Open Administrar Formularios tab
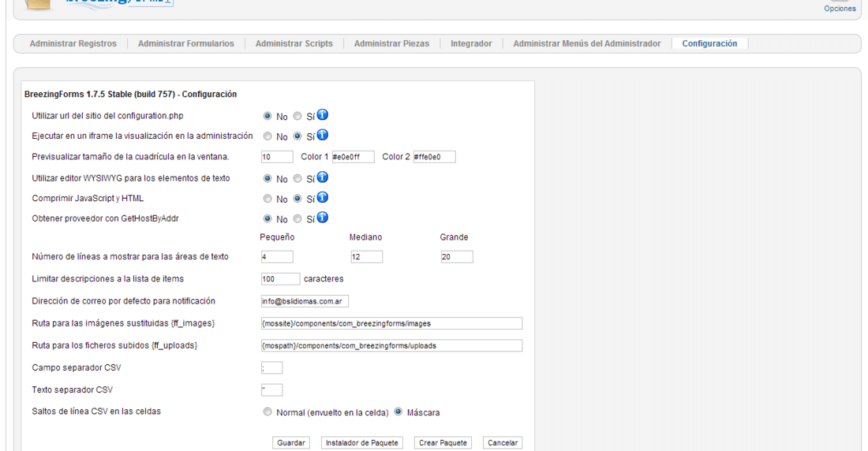Viewport: 868px width, 451px height. [x=186, y=43]
